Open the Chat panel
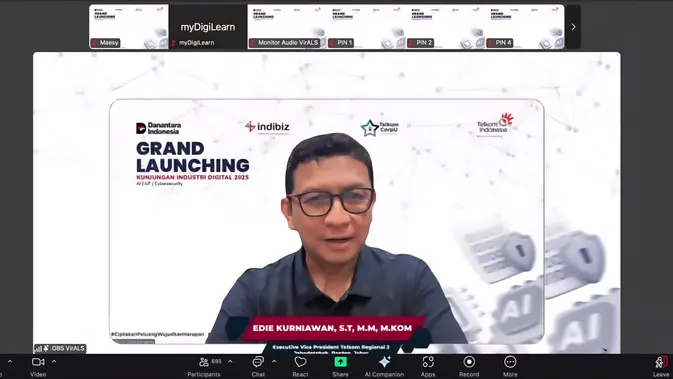673x379 pixels. (x=258, y=367)
